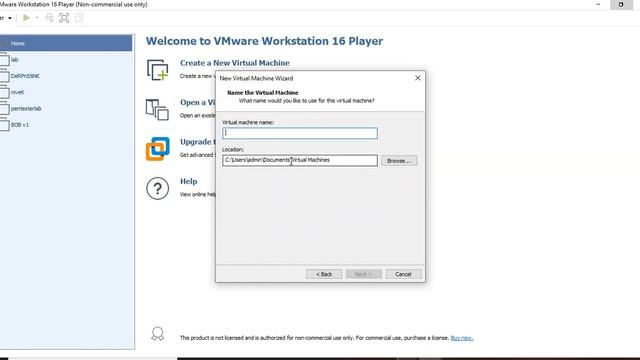The image size is (640, 360).
Task: Select Home in the library sidebar
Action: pos(66,43)
